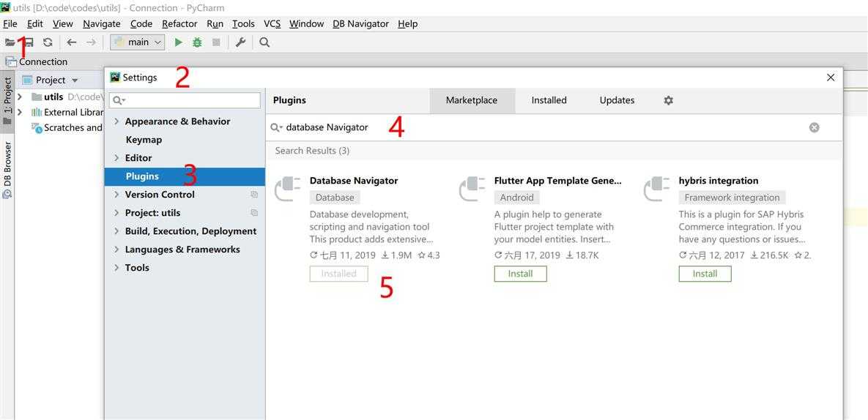Close the Settings dialog
Viewport: 868px width, 420px height.
pos(831,78)
